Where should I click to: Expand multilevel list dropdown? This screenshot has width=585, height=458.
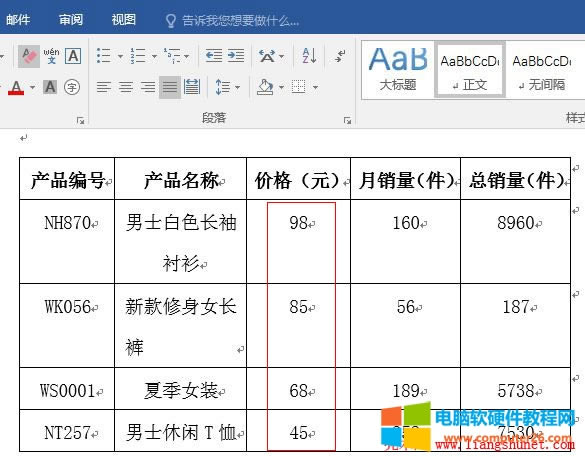point(186,56)
